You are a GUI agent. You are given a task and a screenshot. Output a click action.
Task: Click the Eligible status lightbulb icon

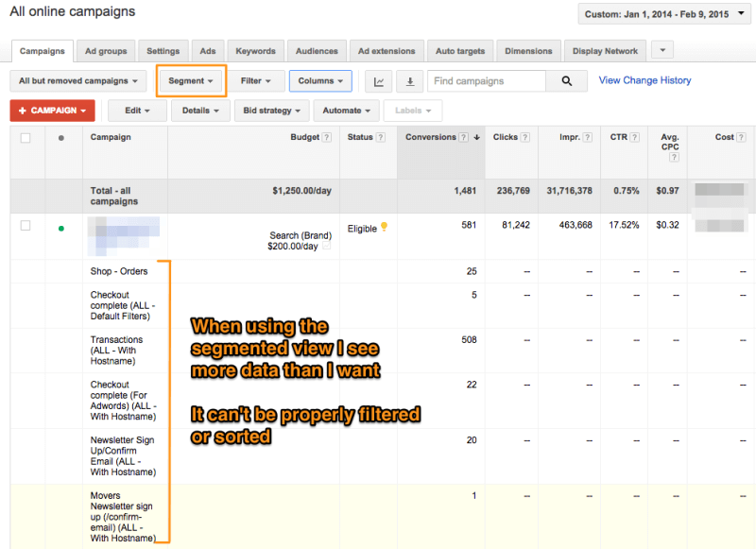[385, 227]
